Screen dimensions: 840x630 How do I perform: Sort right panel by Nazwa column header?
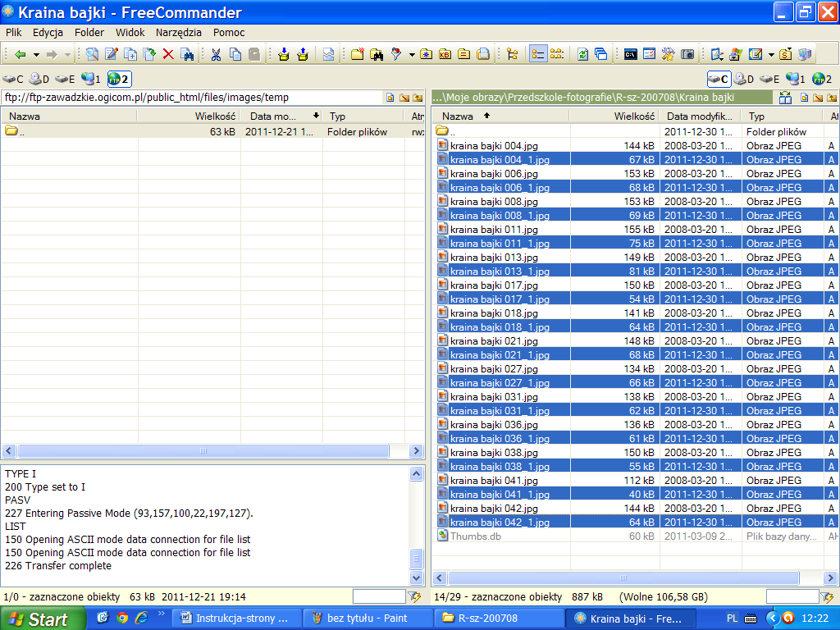500,116
